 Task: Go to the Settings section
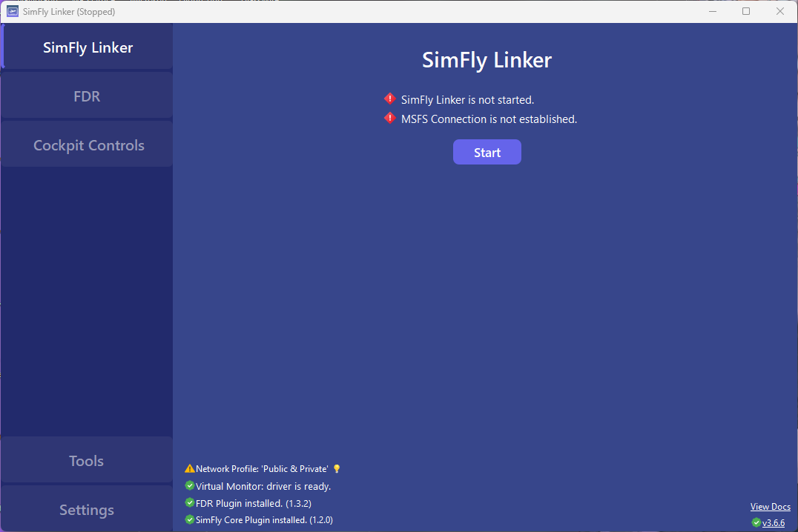(x=86, y=510)
